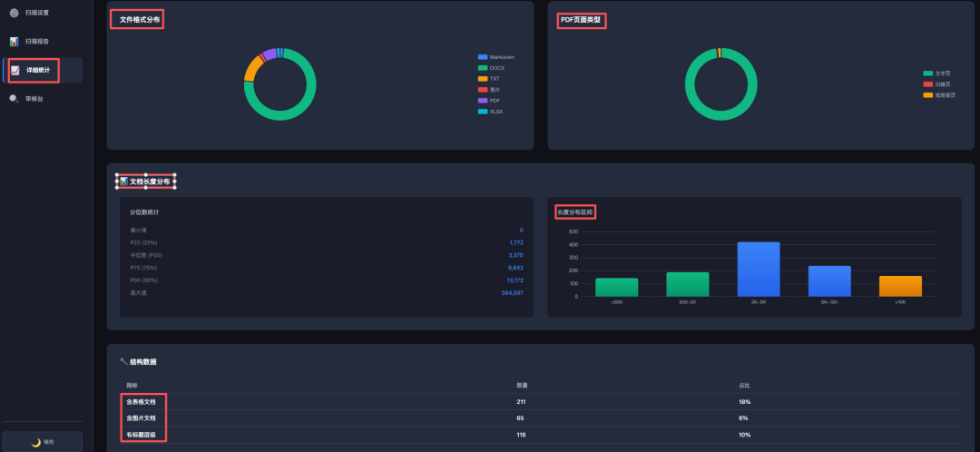
Task: Click the 最小值 value 0
Action: pyautogui.click(x=521, y=230)
